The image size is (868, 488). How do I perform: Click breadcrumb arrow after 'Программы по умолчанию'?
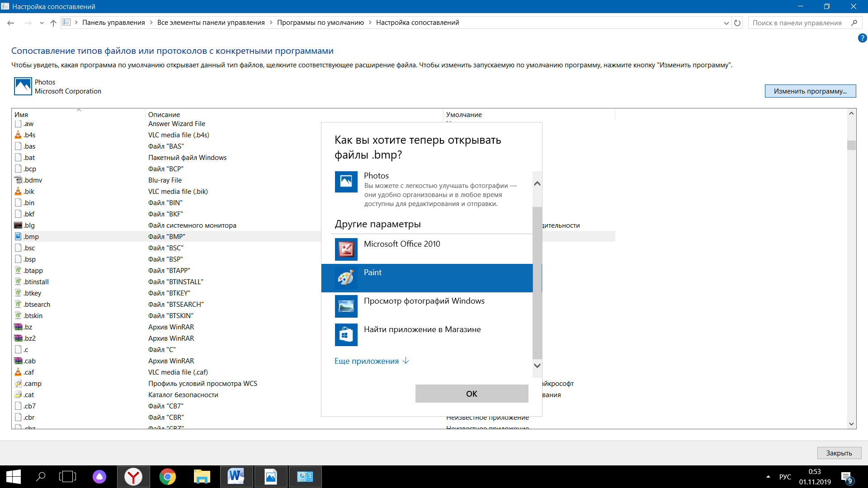[x=370, y=23]
